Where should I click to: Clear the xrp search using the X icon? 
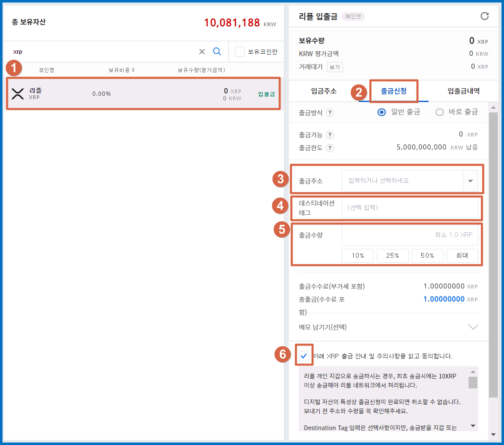pos(202,51)
